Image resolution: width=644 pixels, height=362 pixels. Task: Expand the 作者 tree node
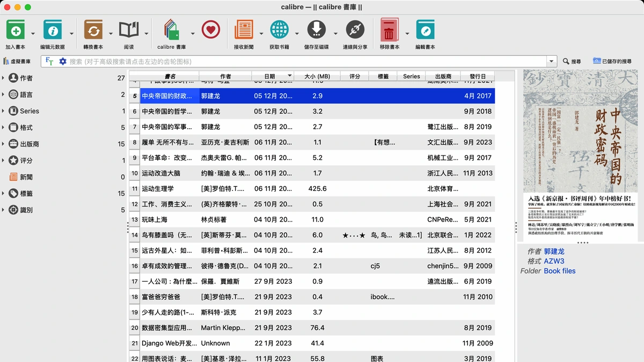3,78
